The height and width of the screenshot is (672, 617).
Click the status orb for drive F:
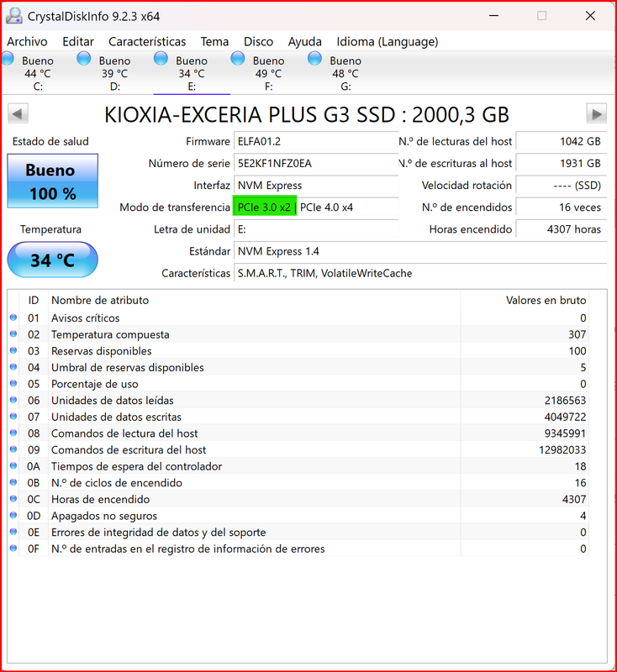238,58
